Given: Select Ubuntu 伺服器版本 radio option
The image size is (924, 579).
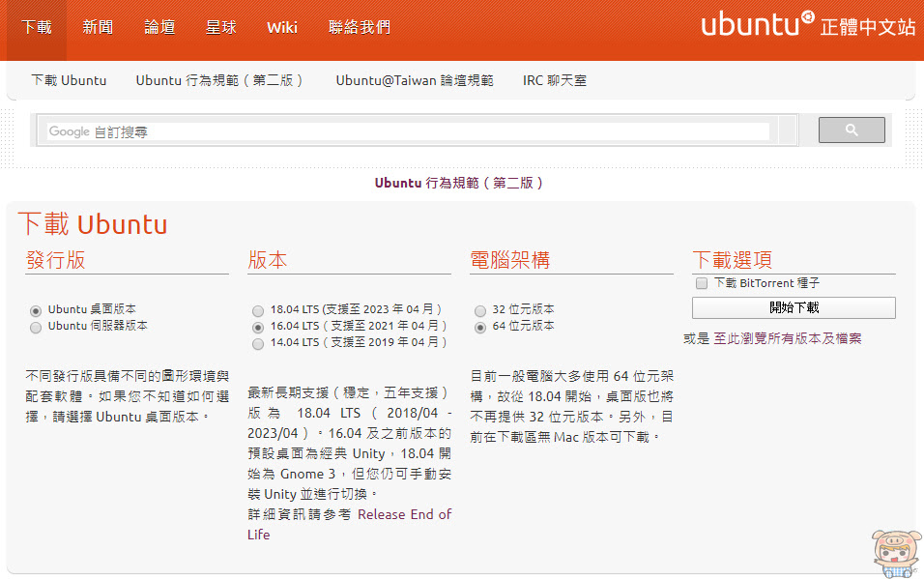Looking at the screenshot, I should click(36, 327).
